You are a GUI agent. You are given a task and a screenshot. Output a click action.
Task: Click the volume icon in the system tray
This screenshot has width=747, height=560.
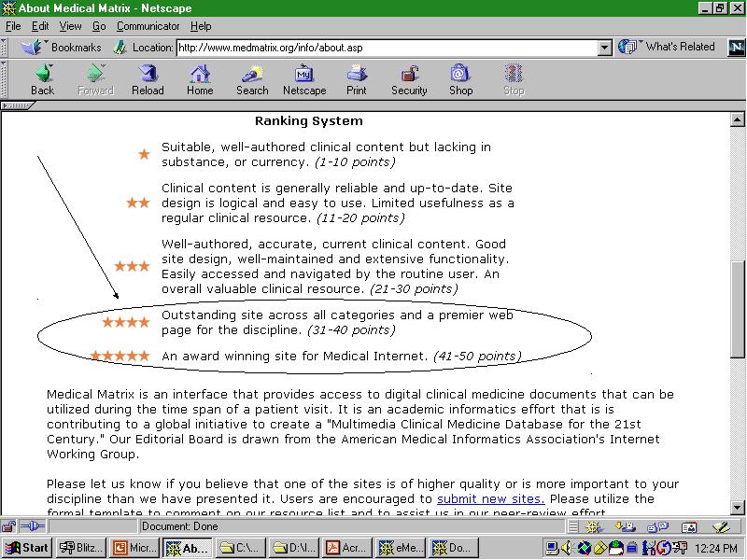click(566, 548)
